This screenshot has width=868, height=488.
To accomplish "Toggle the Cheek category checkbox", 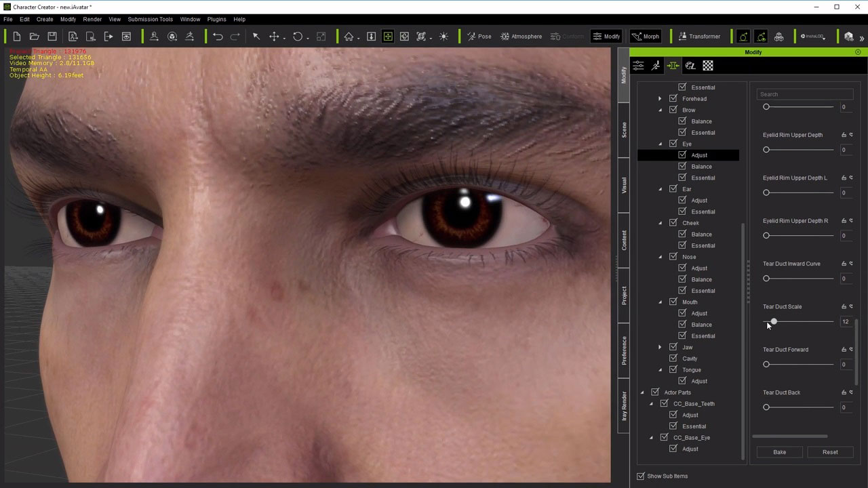I will tap(673, 223).
